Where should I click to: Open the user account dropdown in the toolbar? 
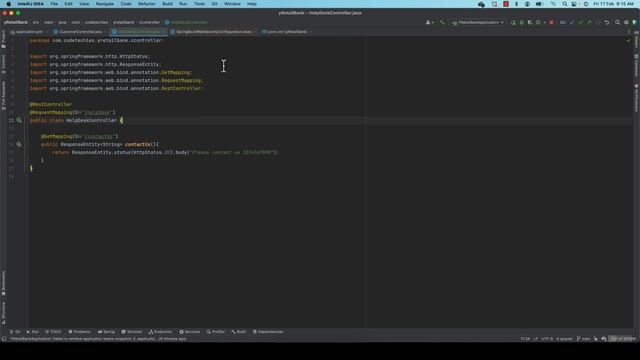coord(429,22)
